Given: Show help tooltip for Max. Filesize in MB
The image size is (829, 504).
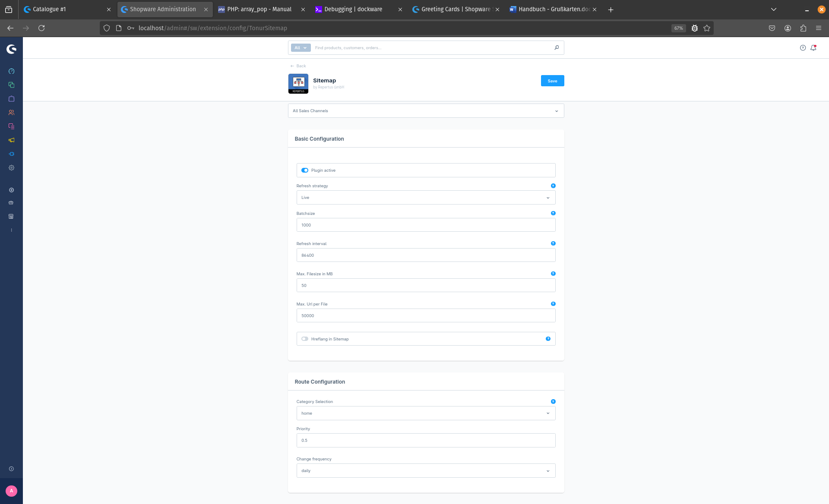Looking at the screenshot, I should tap(553, 274).
